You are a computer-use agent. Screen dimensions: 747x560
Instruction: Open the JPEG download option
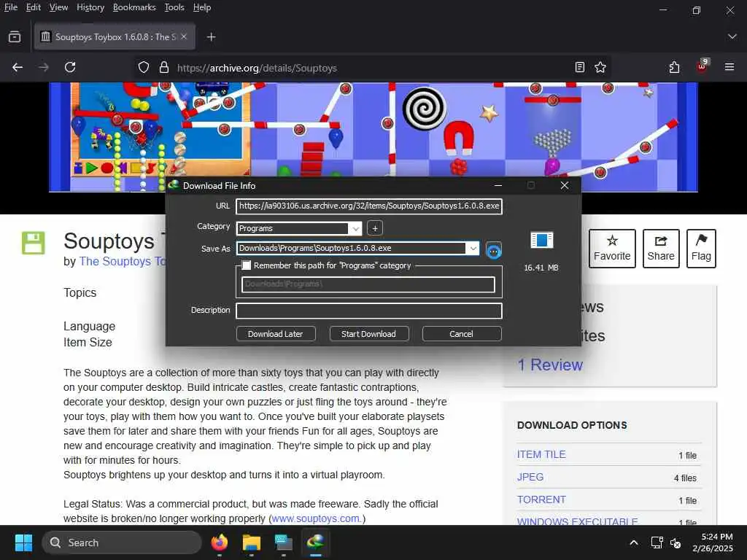click(x=530, y=477)
